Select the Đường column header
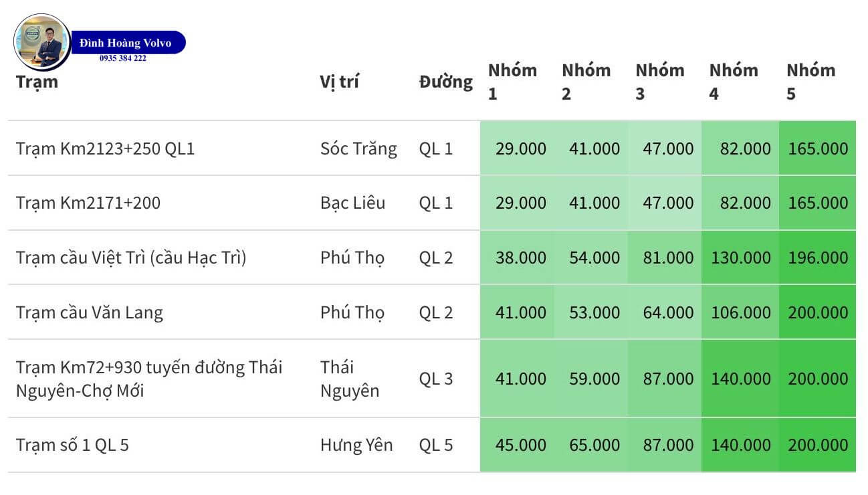 [445, 82]
